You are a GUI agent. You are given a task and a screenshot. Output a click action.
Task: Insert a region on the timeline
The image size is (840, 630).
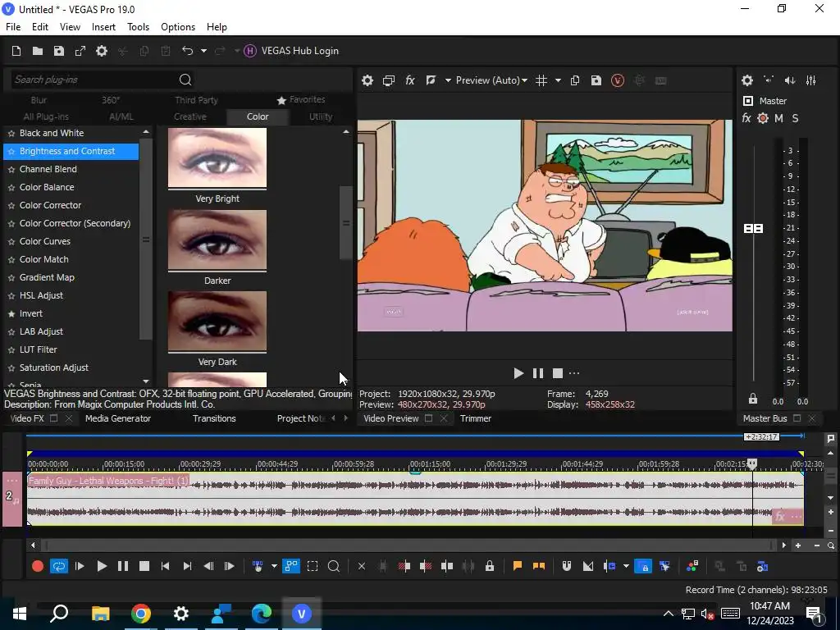point(538,566)
